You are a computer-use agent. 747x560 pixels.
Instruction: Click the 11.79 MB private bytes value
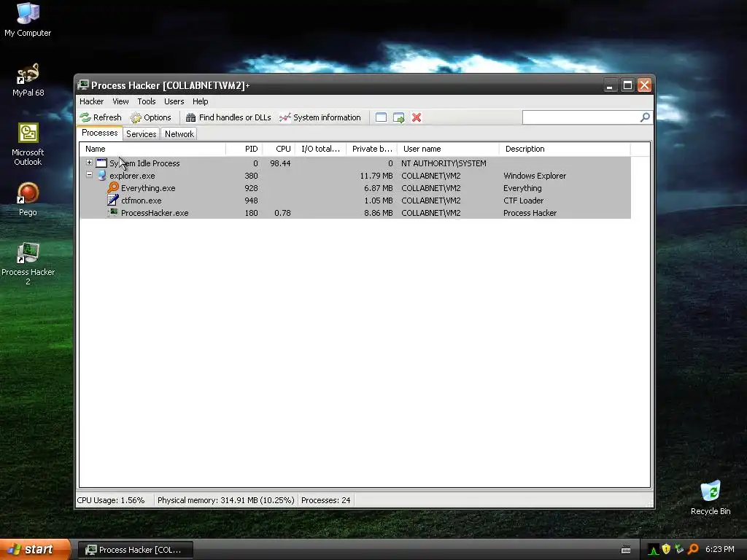point(376,176)
